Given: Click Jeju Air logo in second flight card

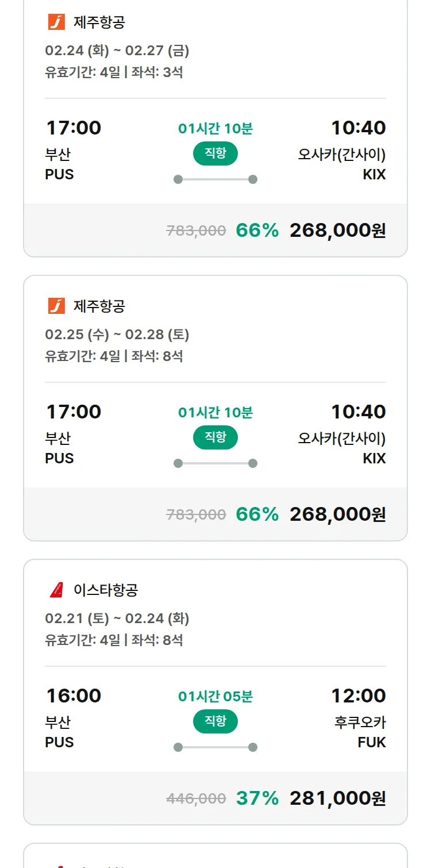Looking at the screenshot, I should coord(56,306).
